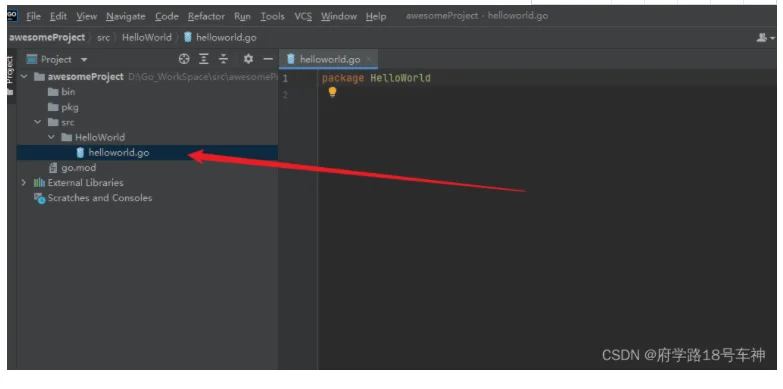This screenshot has height=389, width=783.
Task: Click the GoLand logo icon in title bar
Action: tap(11, 16)
